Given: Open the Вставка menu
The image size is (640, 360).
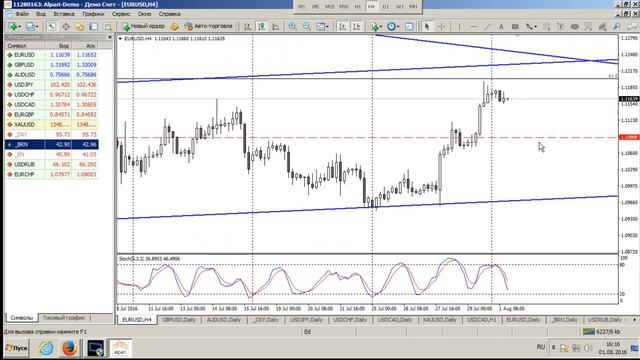Looking at the screenshot, I should [x=64, y=14].
